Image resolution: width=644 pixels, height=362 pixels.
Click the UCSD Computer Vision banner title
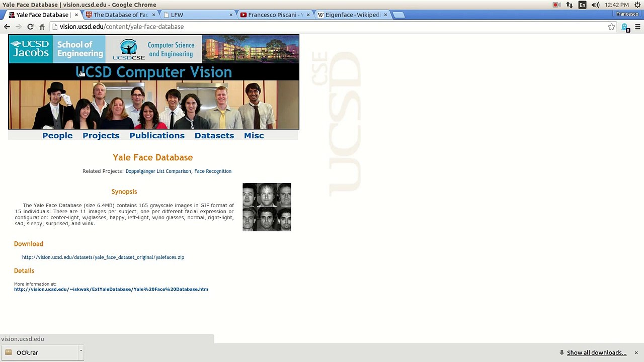[x=153, y=72]
